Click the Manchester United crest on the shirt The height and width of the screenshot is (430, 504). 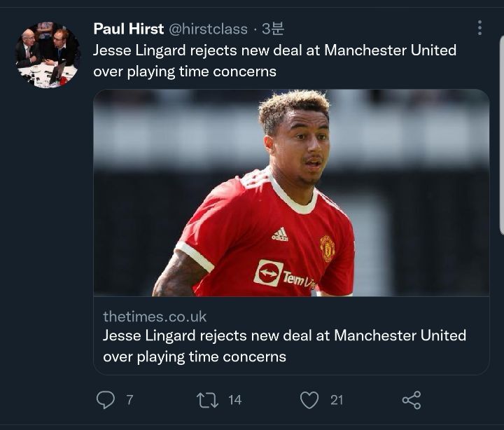[327, 248]
